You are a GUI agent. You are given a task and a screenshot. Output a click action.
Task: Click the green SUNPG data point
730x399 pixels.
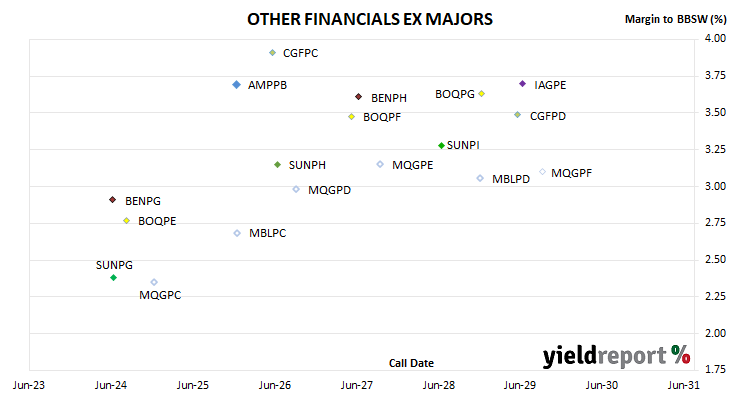pos(113,277)
